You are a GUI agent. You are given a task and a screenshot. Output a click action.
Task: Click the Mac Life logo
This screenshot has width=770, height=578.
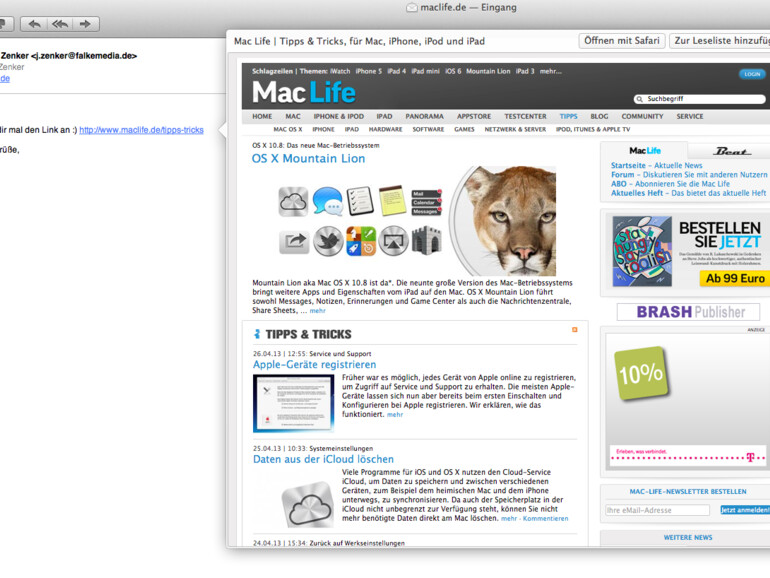point(303,92)
